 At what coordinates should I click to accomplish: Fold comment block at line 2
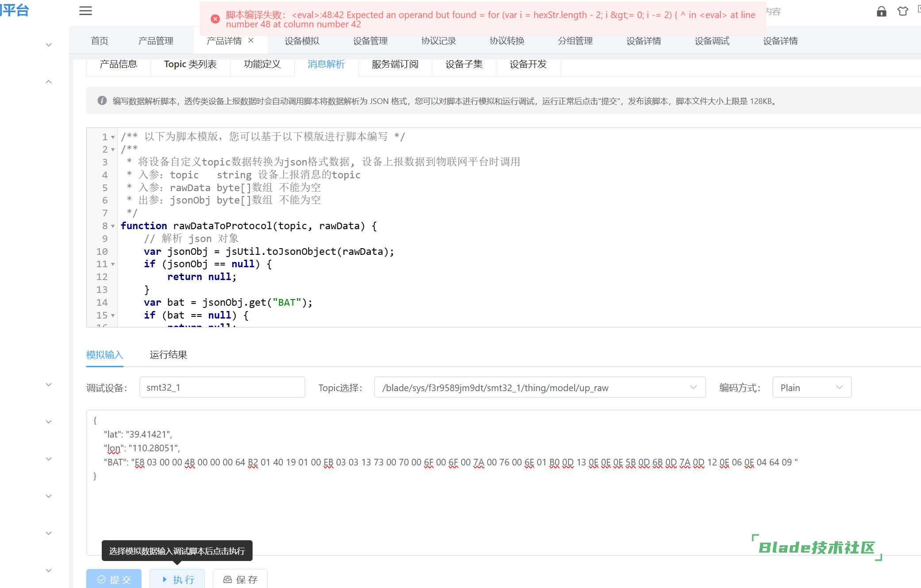[x=113, y=150]
